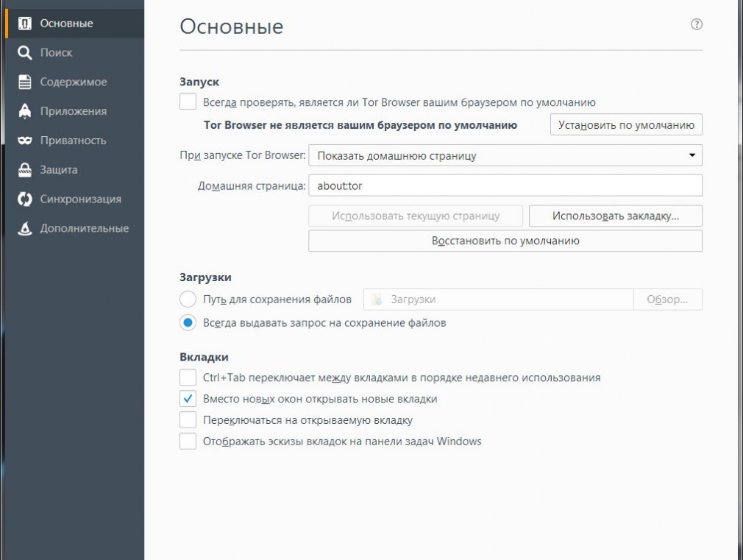
Task: Go to the Содержимое section
Action: (75, 82)
